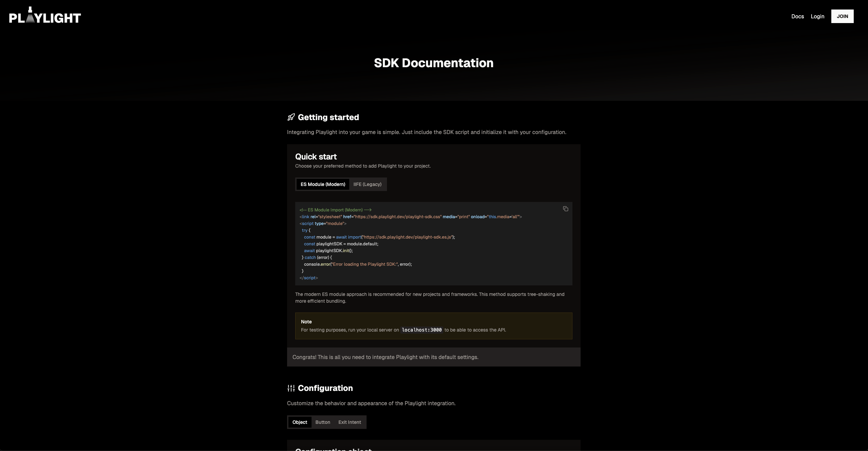
Task: Click the "catch (error)" line in code
Action: tap(317, 257)
